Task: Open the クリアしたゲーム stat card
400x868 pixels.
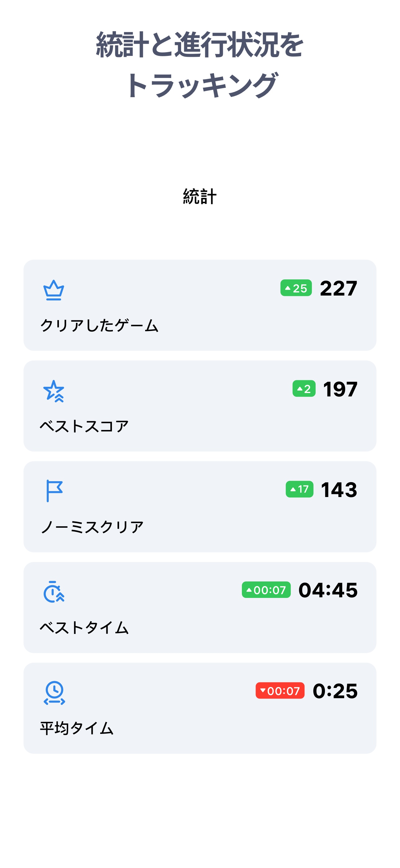Action: click(200, 305)
